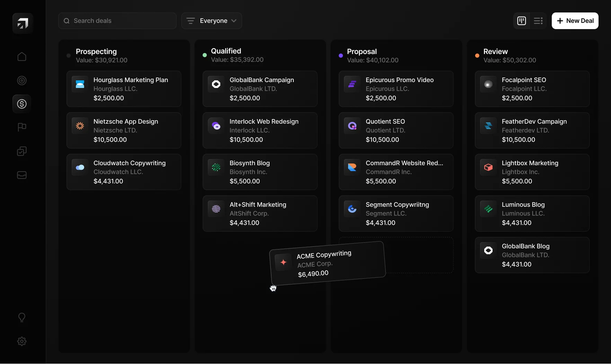This screenshot has width=611, height=364.
Task: Open the target goals icon in the sidebar
Action: point(22,81)
